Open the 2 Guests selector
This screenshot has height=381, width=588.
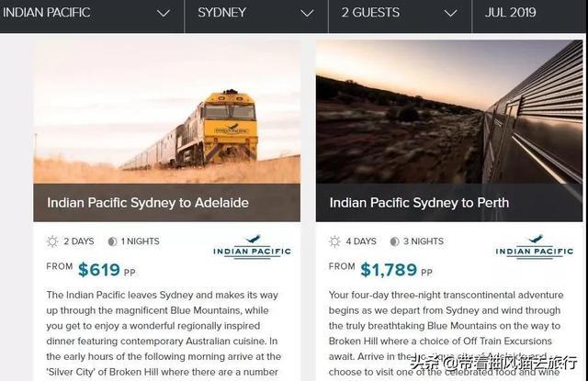point(401,15)
